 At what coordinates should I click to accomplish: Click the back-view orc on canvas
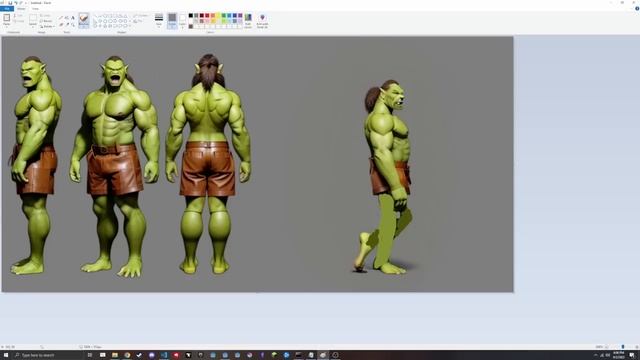point(208,163)
